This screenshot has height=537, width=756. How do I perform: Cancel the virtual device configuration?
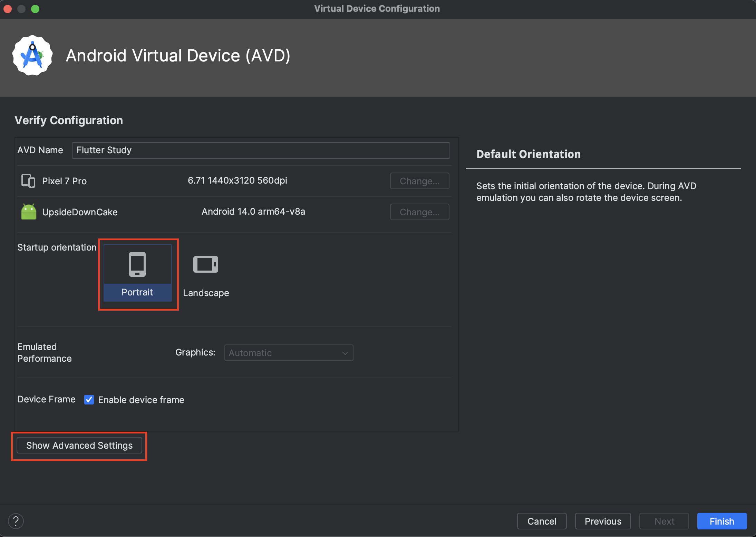[x=542, y=521]
